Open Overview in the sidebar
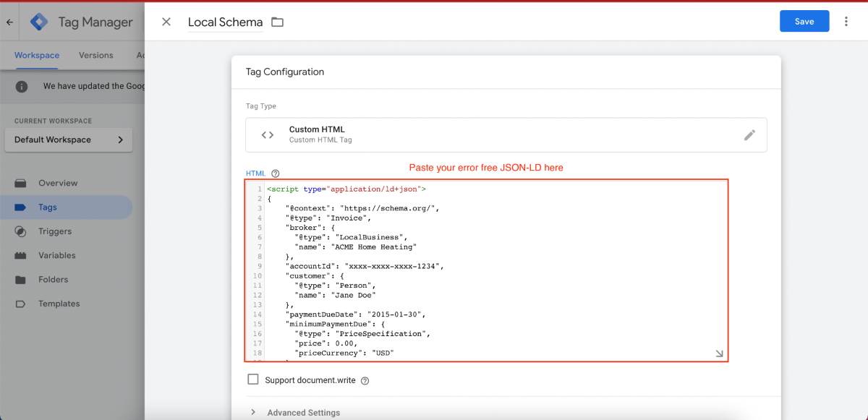This screenshot has width=868, height=420. point(58,183)
